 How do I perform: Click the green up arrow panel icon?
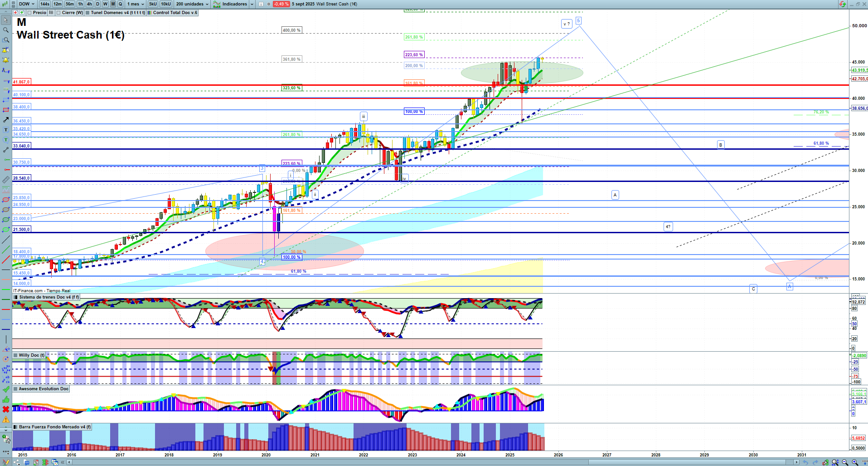click(22, 13)
